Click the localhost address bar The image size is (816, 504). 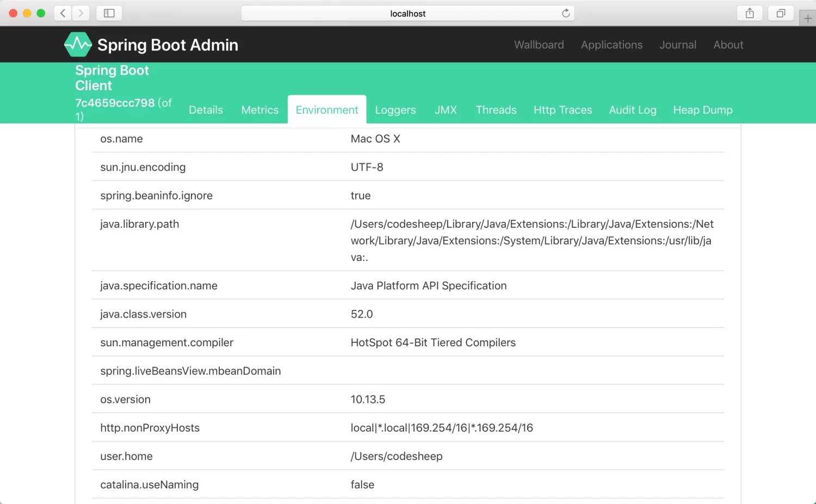coord(408,14)
